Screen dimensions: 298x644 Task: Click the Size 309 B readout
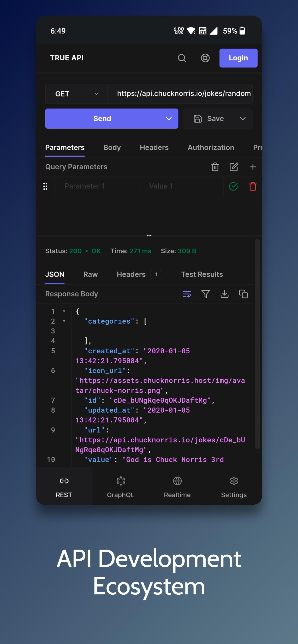[x=179, y=251]
